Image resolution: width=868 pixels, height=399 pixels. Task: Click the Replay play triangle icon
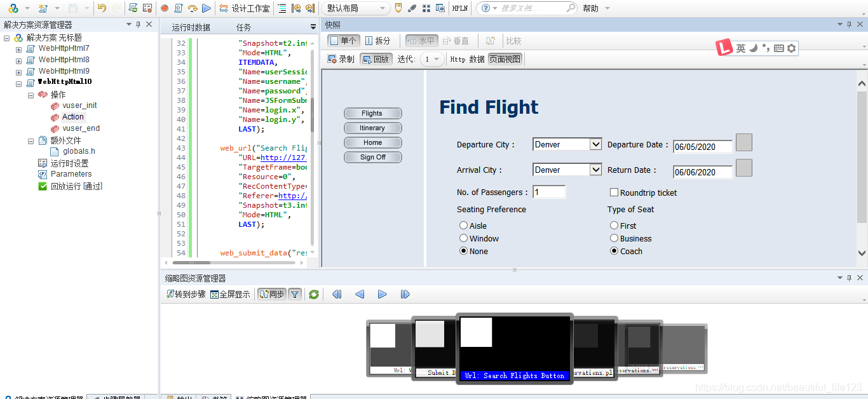point(206,8)
